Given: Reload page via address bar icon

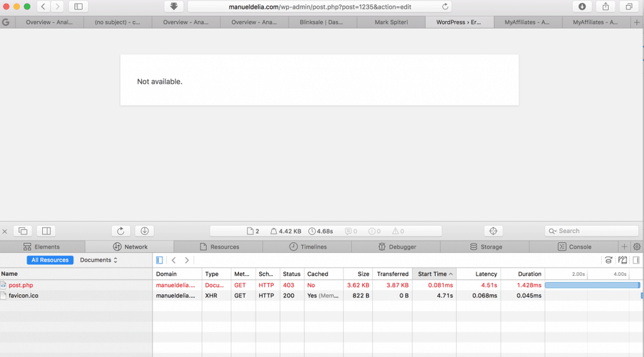Looking at the screenshot, I should (x=446, y=6).
